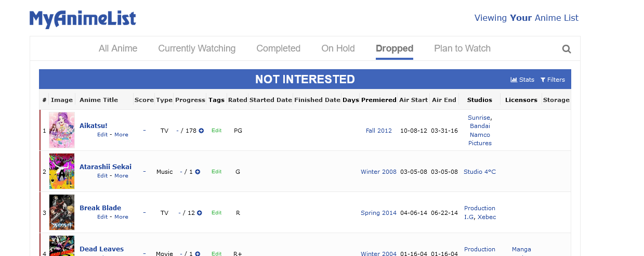Open the Studio 4°C studio link
644x256 pixels.
[479, 172]
